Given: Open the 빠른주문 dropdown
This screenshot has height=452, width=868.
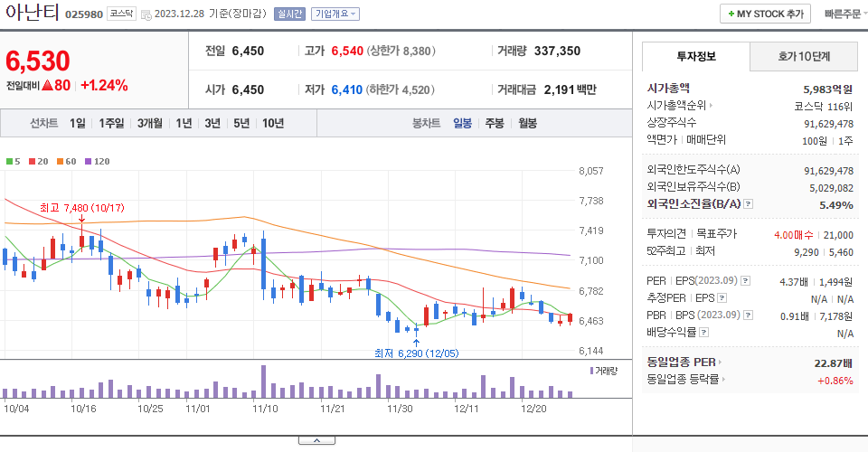Looking at the screenshot, I should [845, 14].
